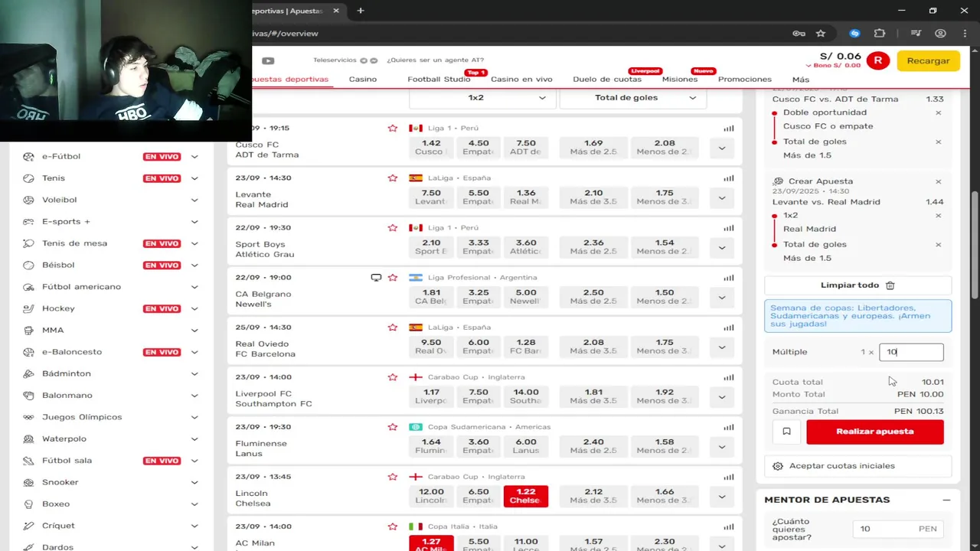Open the browser extensions puzzle icon
The height and width of the screenshot is (551, 980).
[880, 33]
